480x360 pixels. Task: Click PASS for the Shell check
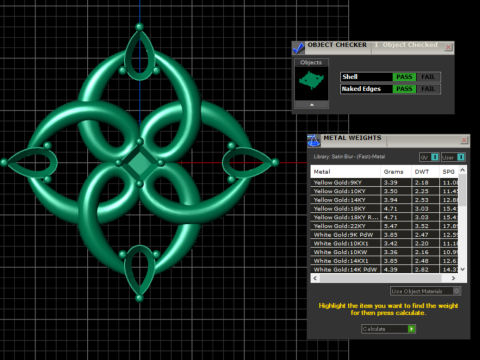[x=404, y=77]
